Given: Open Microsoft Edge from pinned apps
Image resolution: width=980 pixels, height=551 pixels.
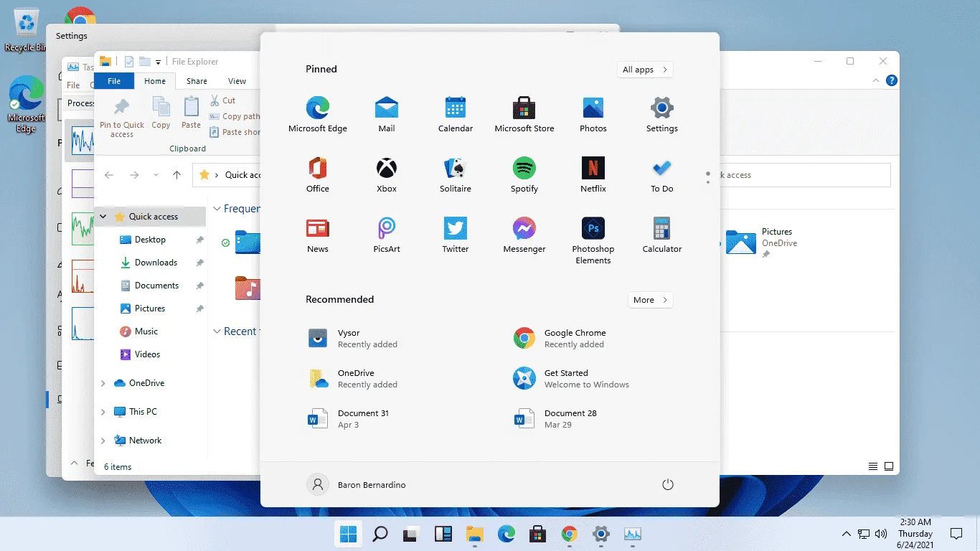Looking at the screenshot, I should pyautogui.click(x=318, y=115).
